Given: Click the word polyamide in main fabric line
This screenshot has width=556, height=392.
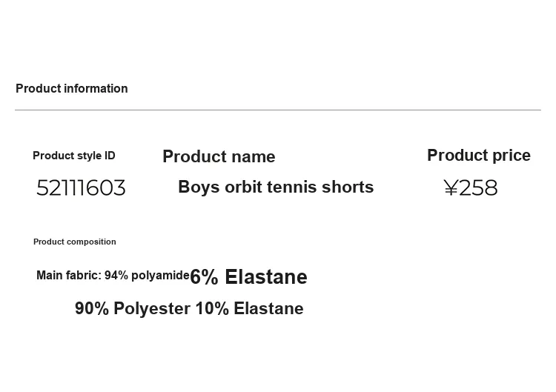Looking at the screenshot, I should click(x=160, y=276).
